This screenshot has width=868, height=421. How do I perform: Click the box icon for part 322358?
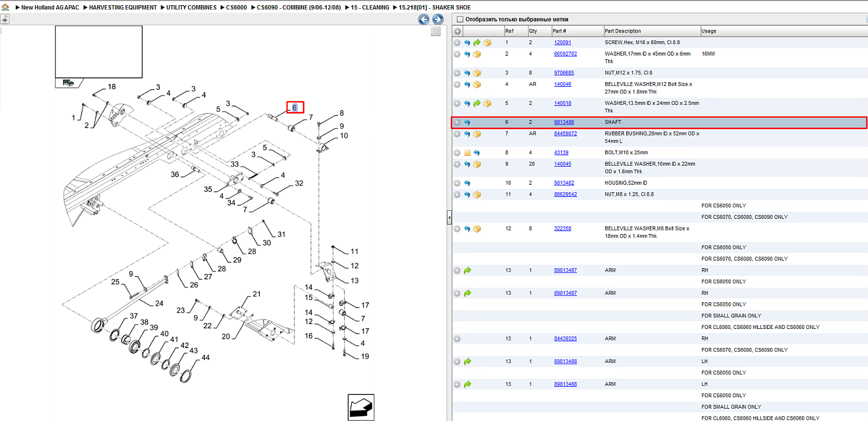tap(477, 229)
